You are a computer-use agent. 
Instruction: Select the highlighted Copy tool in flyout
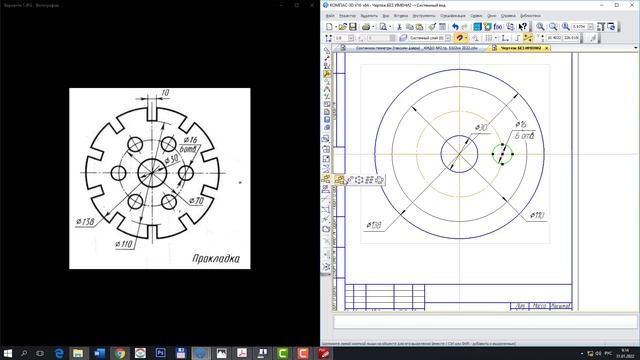(x=340, y=180)
